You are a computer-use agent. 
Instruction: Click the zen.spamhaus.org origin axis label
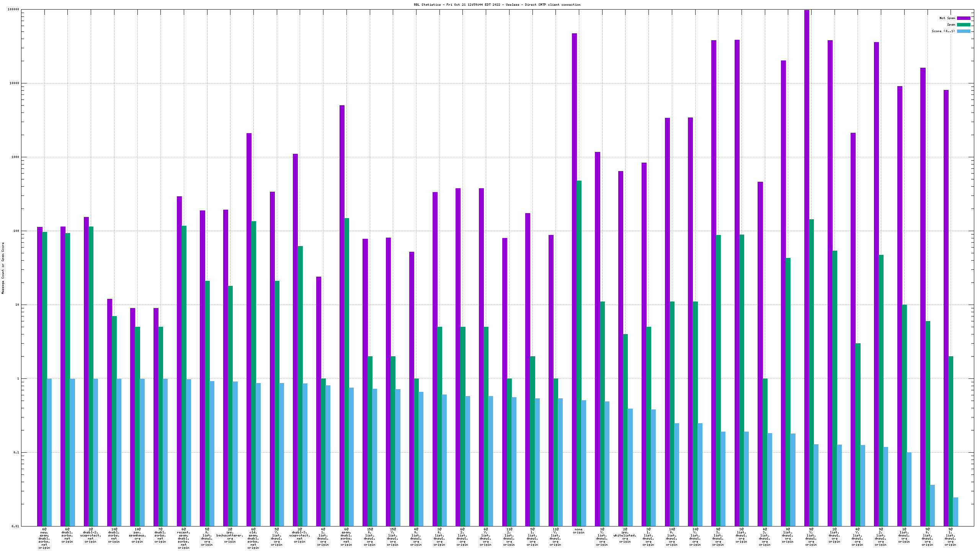point(137,535)
